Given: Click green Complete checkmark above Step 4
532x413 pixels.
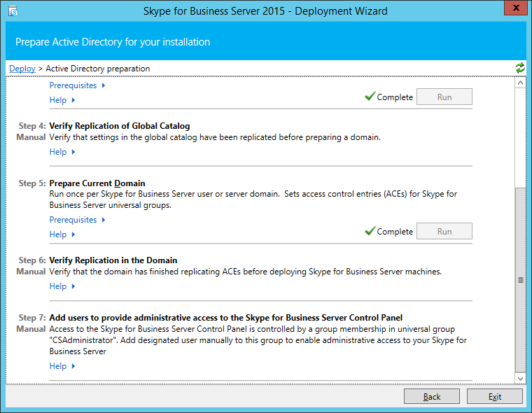Looking at the screenshot, I should point(370,96).
